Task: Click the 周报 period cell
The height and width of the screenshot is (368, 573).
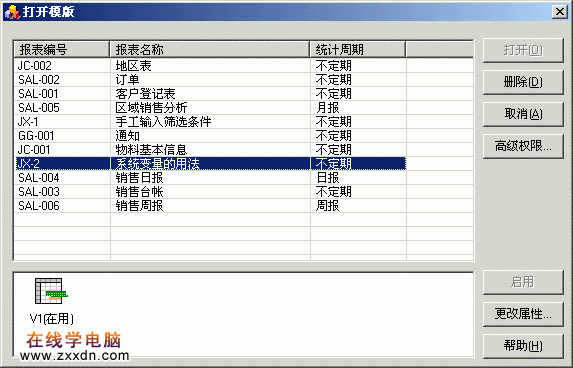Action: point(327,206)
